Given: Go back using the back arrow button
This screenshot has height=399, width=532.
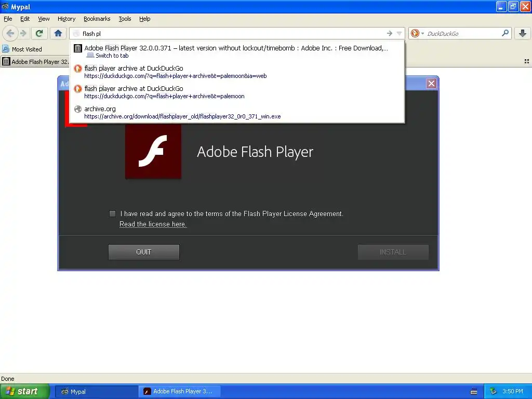Looking at the screenshot, I should point(10,33).
